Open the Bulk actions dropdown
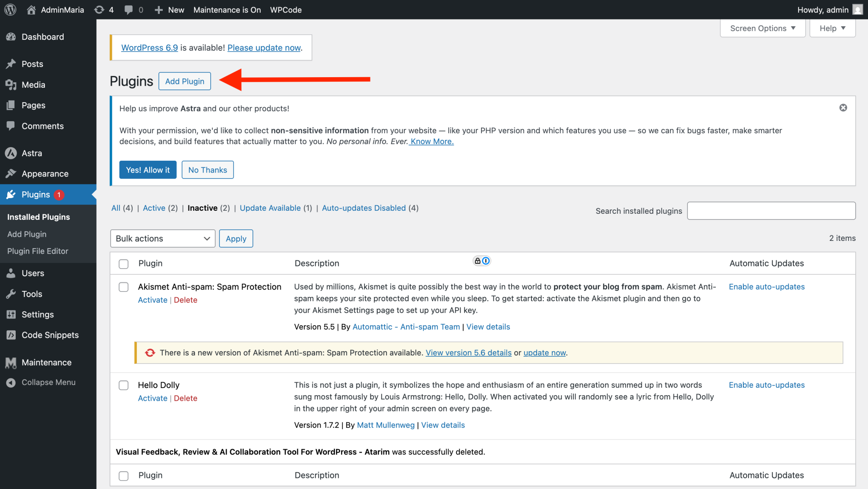The height and width of the screenshot is (489, 868). [x=163, y=238]
